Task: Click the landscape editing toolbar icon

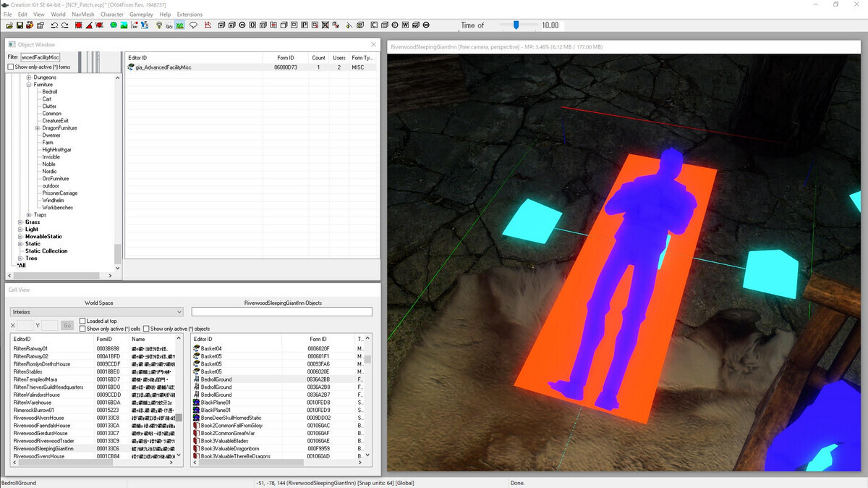Action: [124, 25]
